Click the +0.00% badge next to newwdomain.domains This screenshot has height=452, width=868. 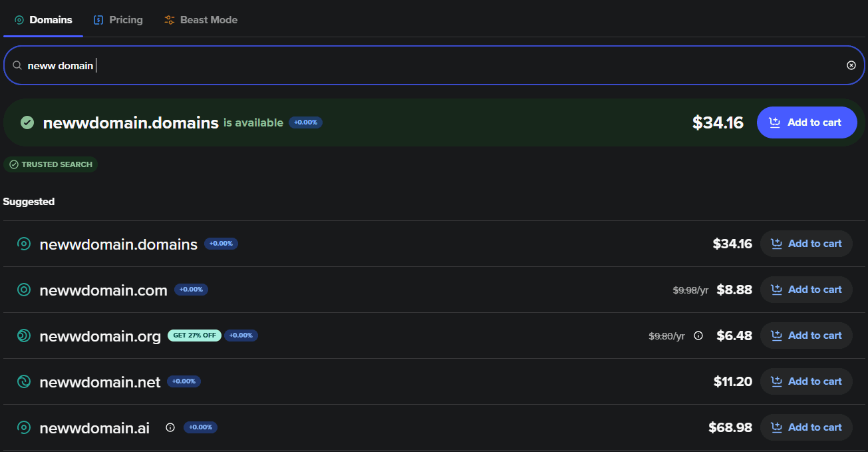pyautogui.click(x=221, y=244)
